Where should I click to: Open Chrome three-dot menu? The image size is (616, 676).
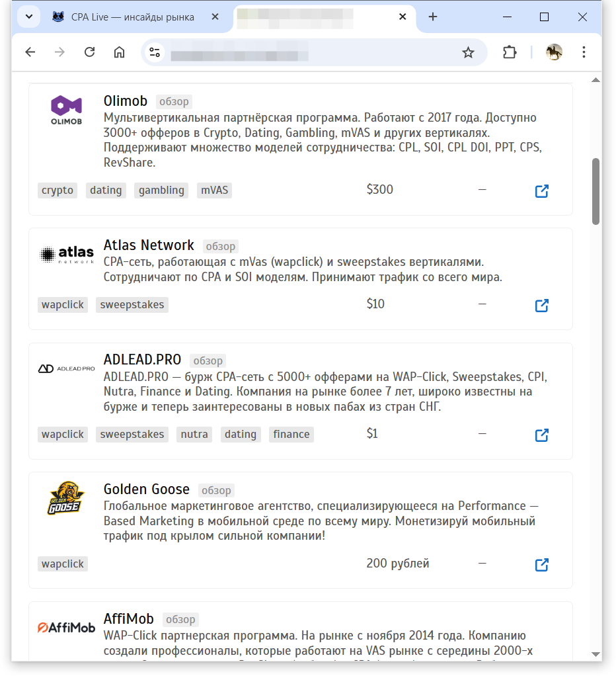[x=584, y=52]
